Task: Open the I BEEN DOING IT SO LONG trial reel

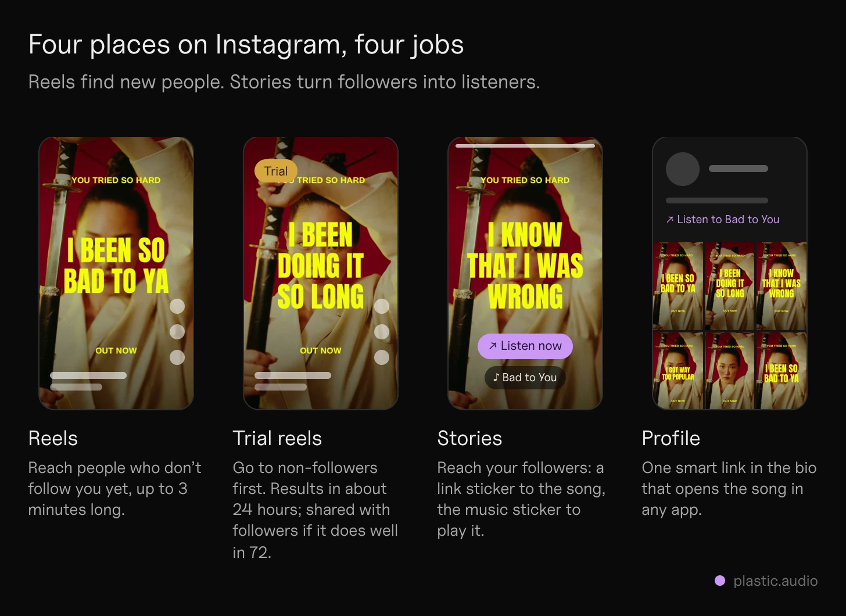Action: click(x=321, y=273)
